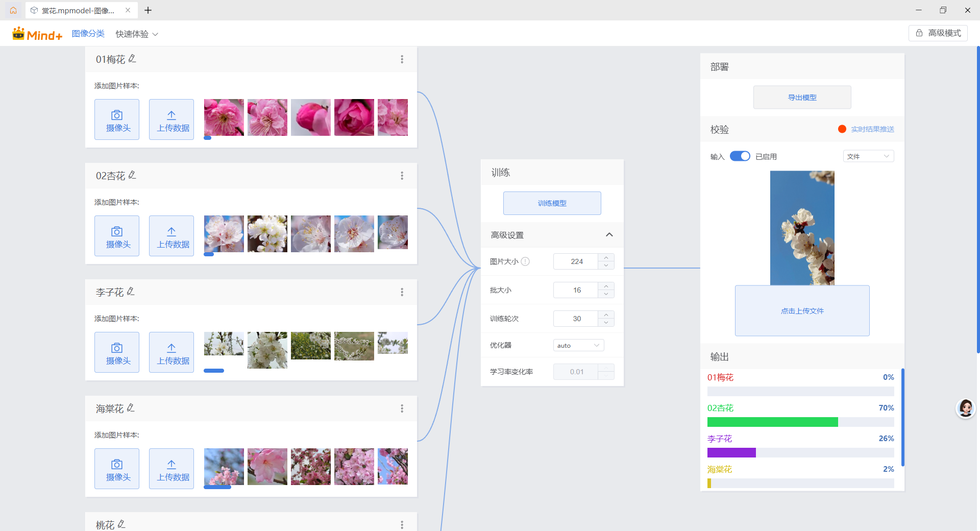Open the 文件 input source dropdown
Image resolution: width=980 pixels, height=531 pixels.
(x=868, y=156)
